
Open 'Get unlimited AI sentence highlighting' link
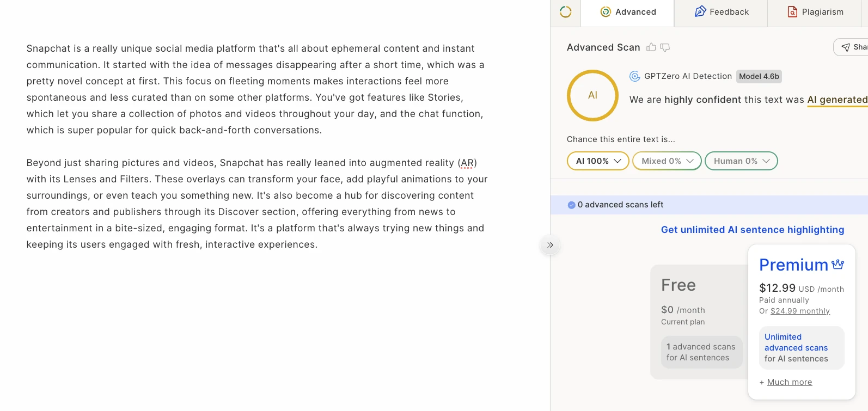pos(753,230)
